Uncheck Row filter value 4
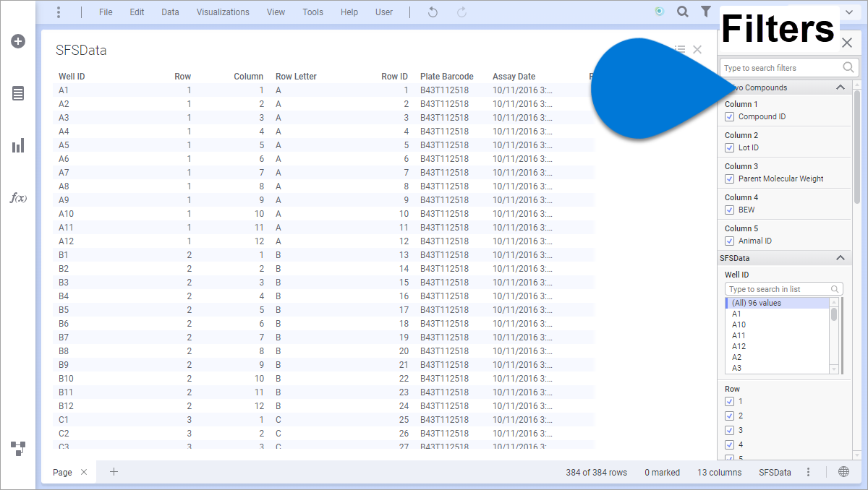Image resolution: width=868 pixels, height=490 pixels. [x=729, y=444]
